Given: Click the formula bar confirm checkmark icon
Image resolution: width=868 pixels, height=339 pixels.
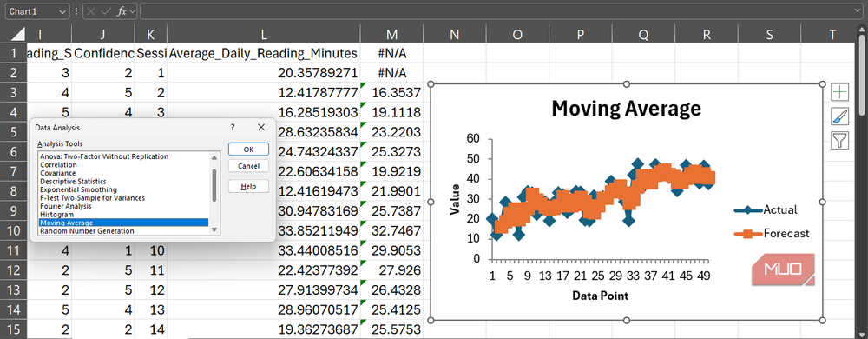Looking at the screenshot, I should pos(106,11).
